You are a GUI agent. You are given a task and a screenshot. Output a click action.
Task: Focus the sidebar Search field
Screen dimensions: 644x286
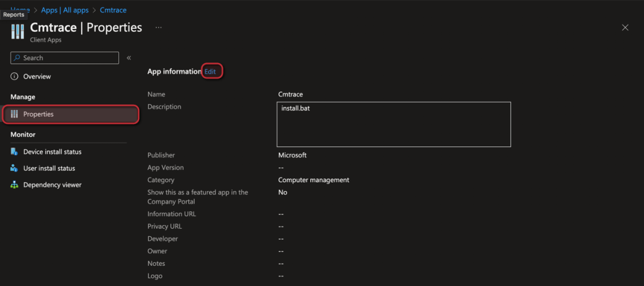68,58
